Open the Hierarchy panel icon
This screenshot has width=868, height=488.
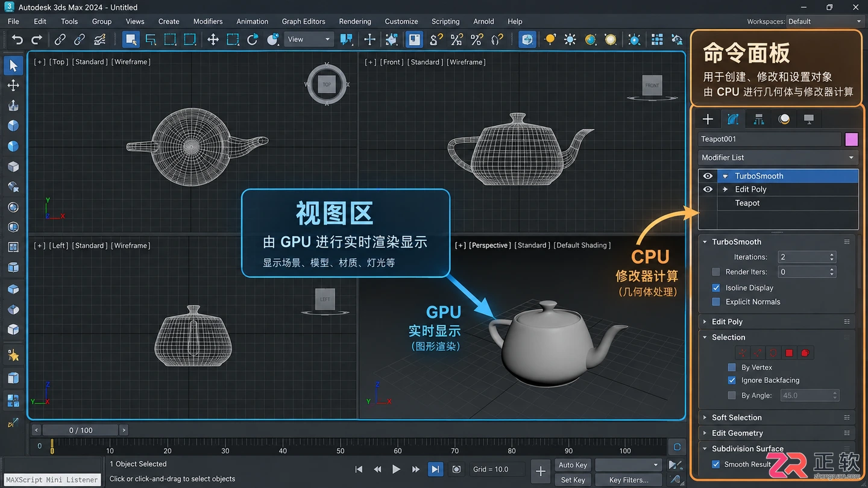759,119
